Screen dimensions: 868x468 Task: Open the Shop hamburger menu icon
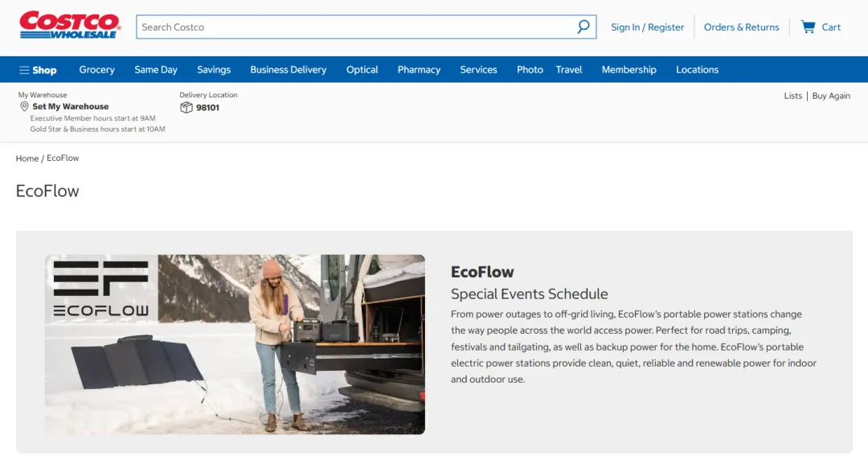click(x=24, y=70)
